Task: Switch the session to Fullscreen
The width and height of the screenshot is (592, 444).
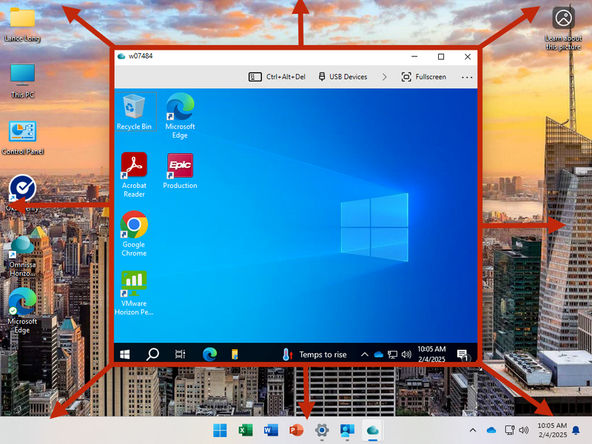Action: pos(423,77)
